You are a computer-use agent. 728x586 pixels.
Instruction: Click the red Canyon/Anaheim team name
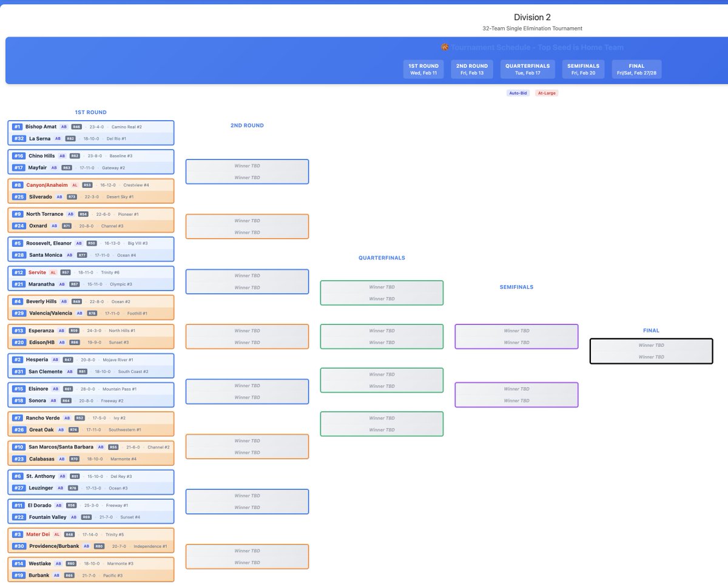pos(47,185)
